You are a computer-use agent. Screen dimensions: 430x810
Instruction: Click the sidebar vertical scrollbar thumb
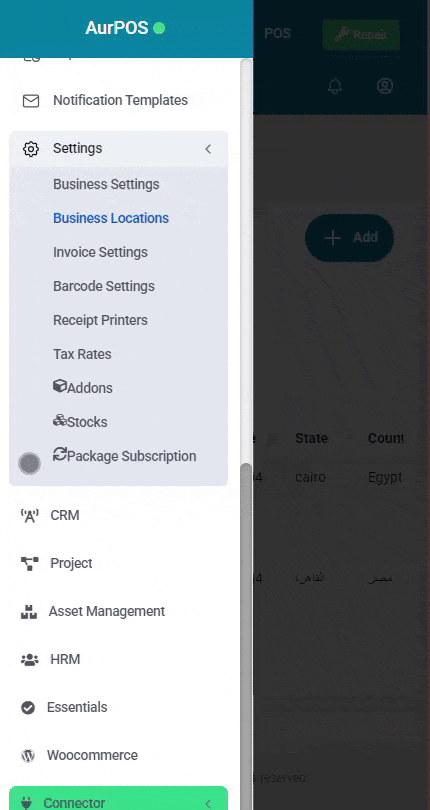[247, 625]
